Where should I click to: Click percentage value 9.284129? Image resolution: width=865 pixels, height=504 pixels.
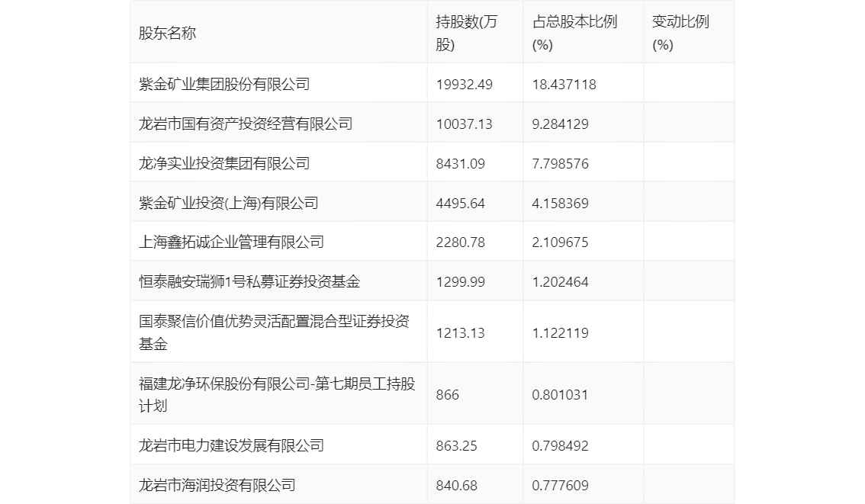pos(560,124)
